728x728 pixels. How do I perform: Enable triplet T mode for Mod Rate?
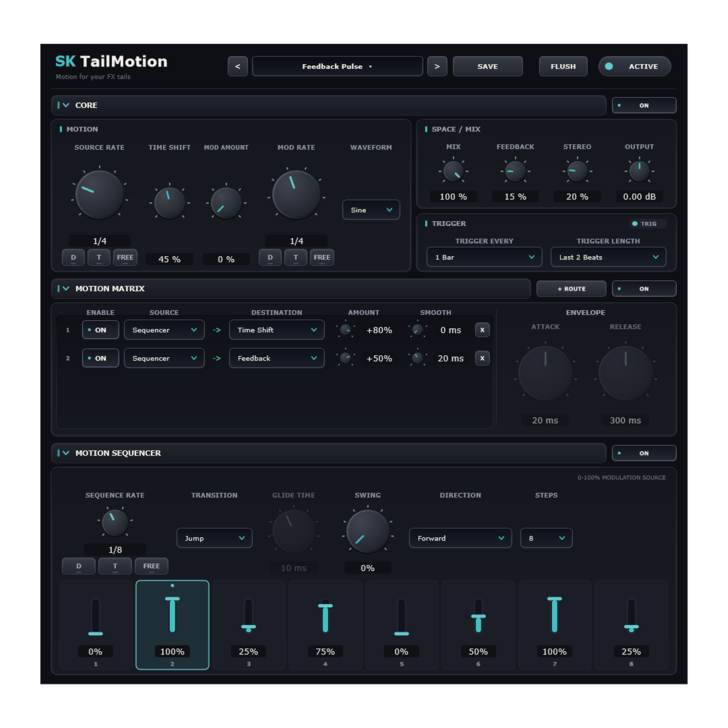coord(296,257)
